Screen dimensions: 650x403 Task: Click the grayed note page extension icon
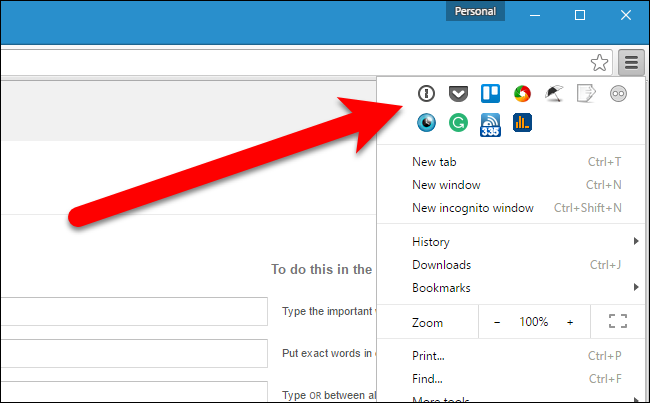coord(586,93)
